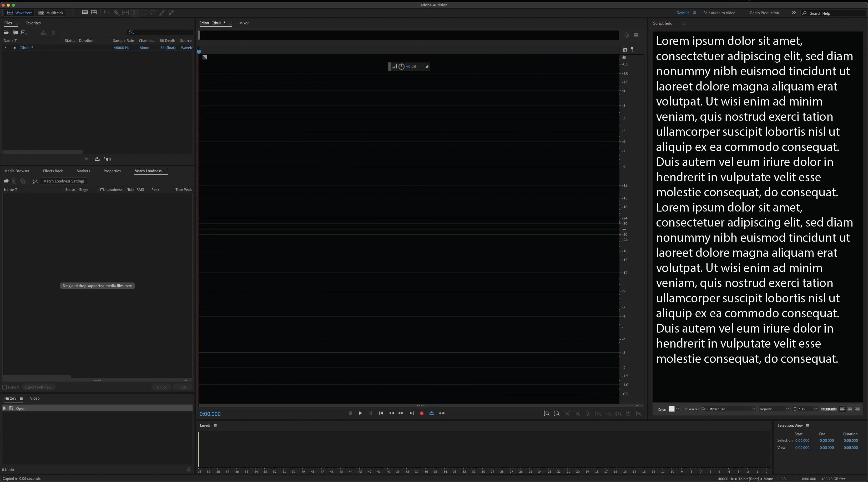Click Match Loudness Settings button
This screenshot has width=868, height=482.
[x=64, y=181]
